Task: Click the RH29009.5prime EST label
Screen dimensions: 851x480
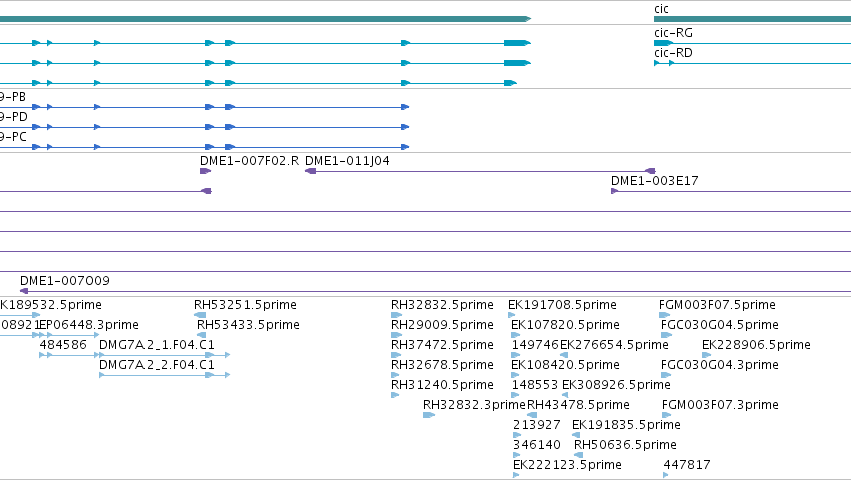Action: (x=442, y=325)
